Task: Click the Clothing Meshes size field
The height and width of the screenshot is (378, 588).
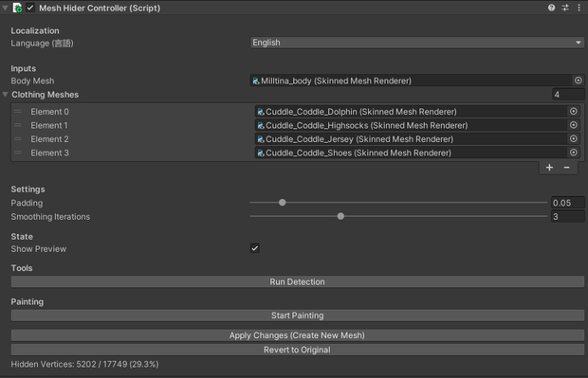Action: click(568, 95)
